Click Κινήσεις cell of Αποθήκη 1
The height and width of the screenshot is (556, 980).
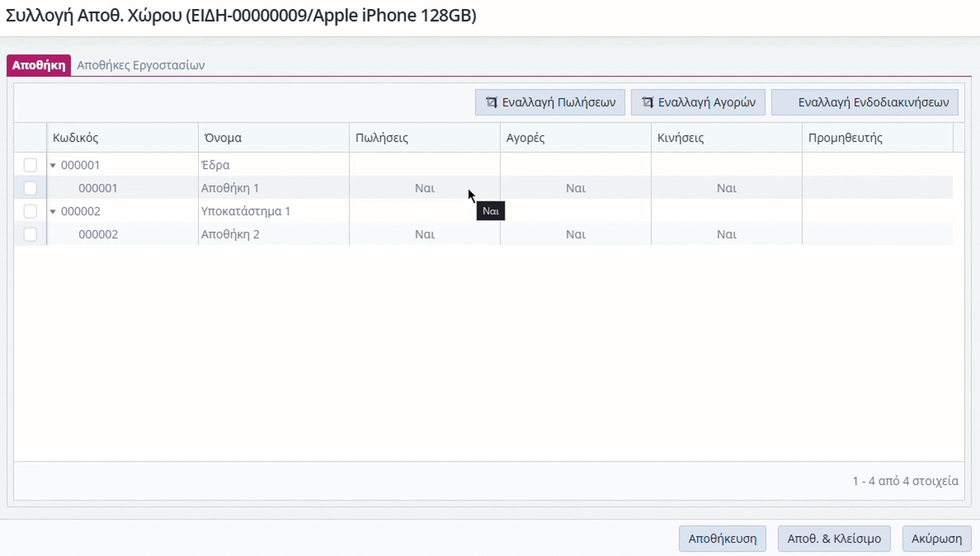pyautogui.click(x=726, y=188)
